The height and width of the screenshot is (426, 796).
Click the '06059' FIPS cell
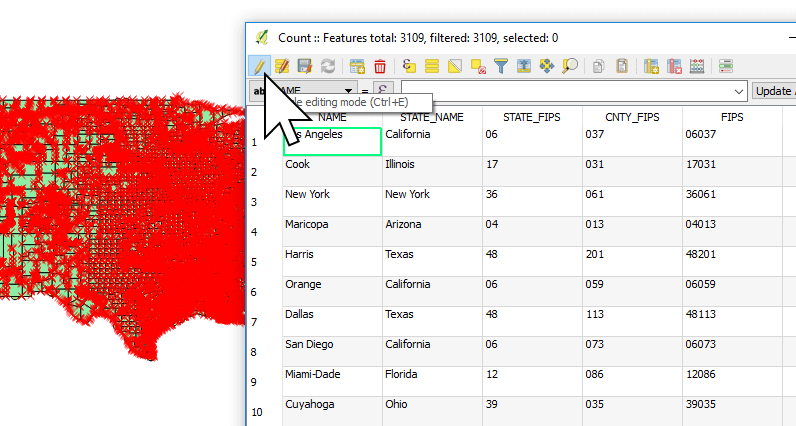732,291
